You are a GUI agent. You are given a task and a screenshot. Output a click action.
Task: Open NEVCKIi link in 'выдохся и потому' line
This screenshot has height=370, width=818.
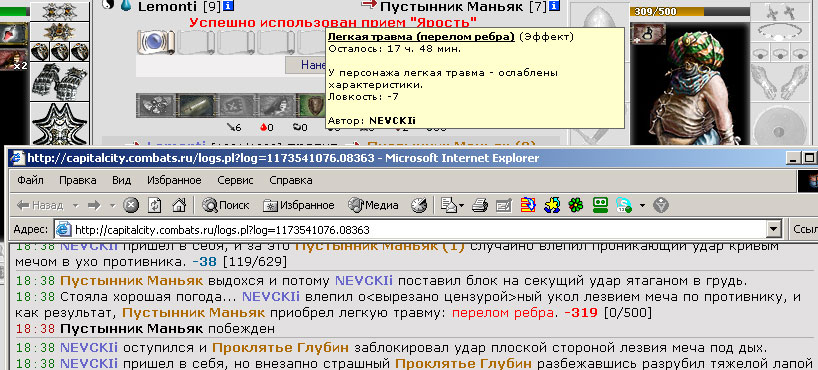coord(364,281)
